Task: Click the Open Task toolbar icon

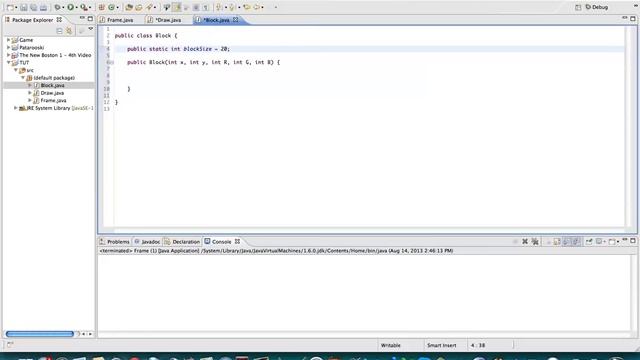Action: point(139,7)
